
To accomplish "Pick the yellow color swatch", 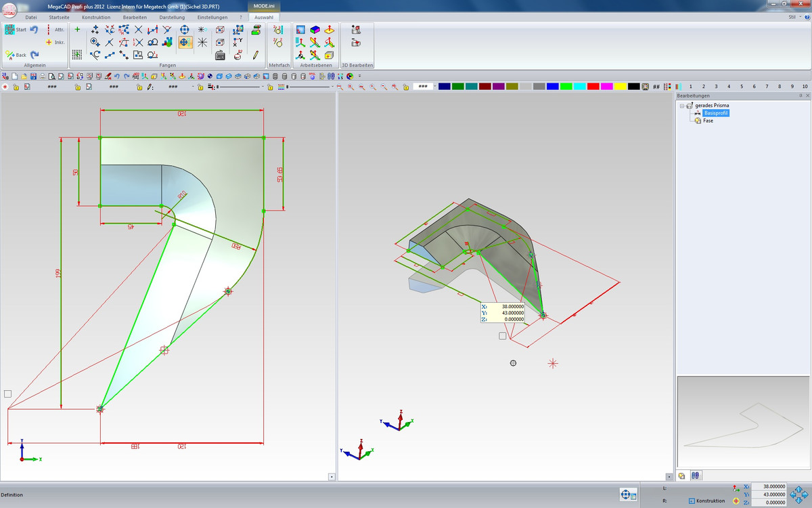I will tap(620, 87).
